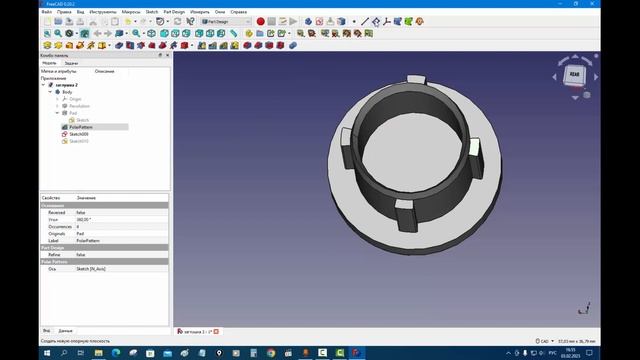Image resolution: width=640 pixels, height=360 pixels.
Task: Click the Occurrences value field
Action: 122,227
